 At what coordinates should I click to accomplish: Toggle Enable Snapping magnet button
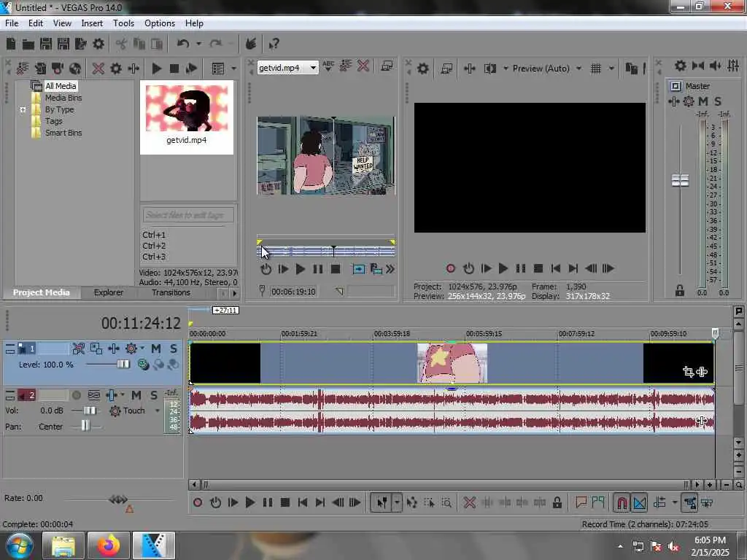point(622,502)
